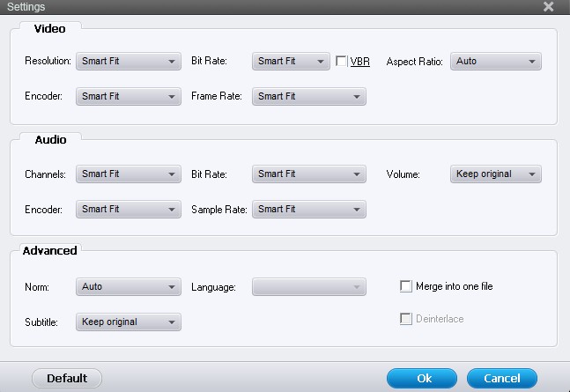Enable the VBR checkbox
The image size is (570, 392).
click(x=342, y=62)
